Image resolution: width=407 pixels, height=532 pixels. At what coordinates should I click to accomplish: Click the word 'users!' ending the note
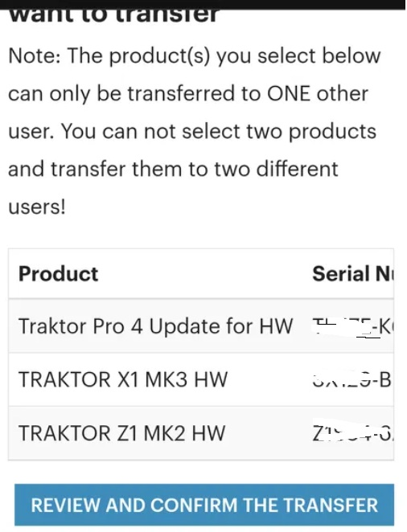click(x=37, y=207)
